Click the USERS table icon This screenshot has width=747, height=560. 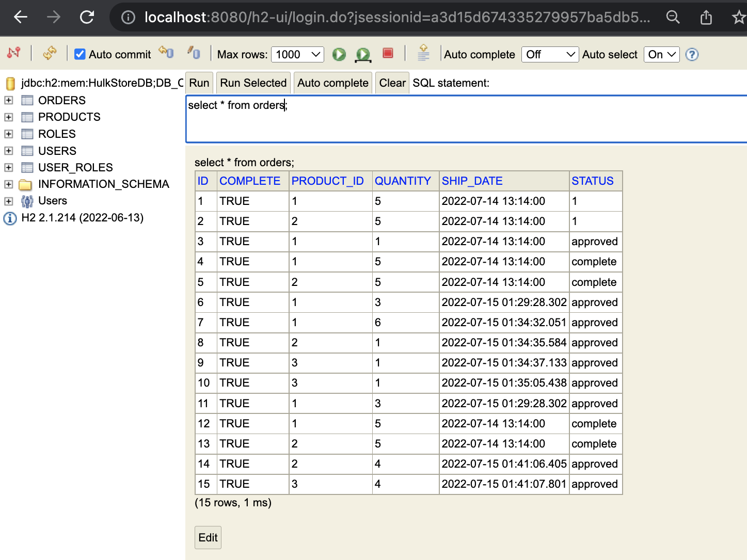(x=27, y=151)
